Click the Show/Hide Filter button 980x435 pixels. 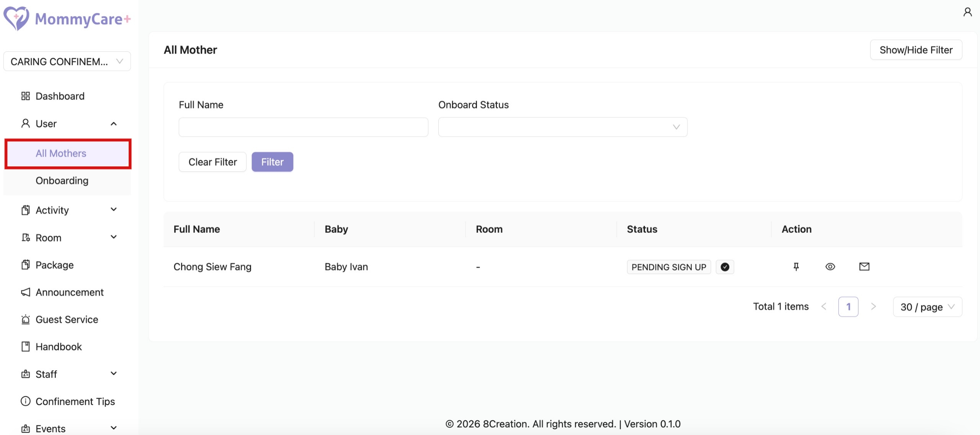tap(916, 50)
